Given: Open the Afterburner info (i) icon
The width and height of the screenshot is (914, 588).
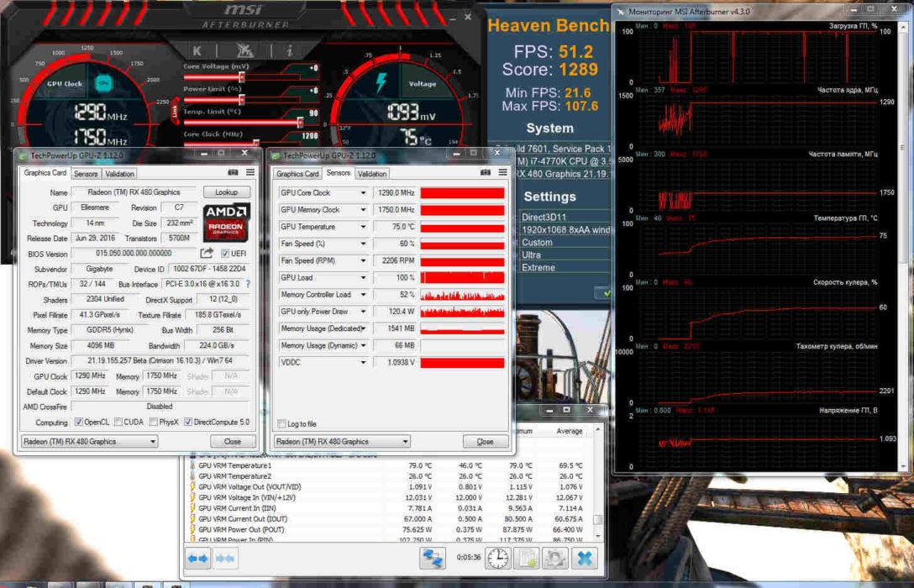Looking at the screenshot, I should tap(288, 51).
